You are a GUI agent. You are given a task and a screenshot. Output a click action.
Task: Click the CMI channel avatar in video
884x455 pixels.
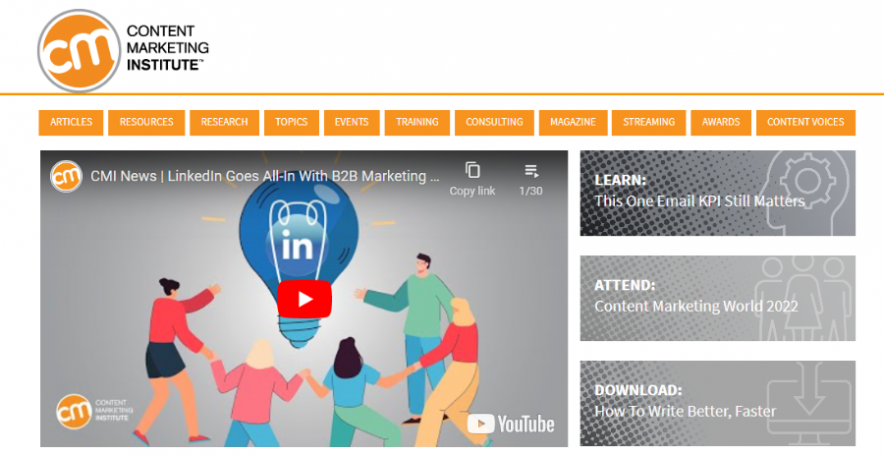pos(67,176)
